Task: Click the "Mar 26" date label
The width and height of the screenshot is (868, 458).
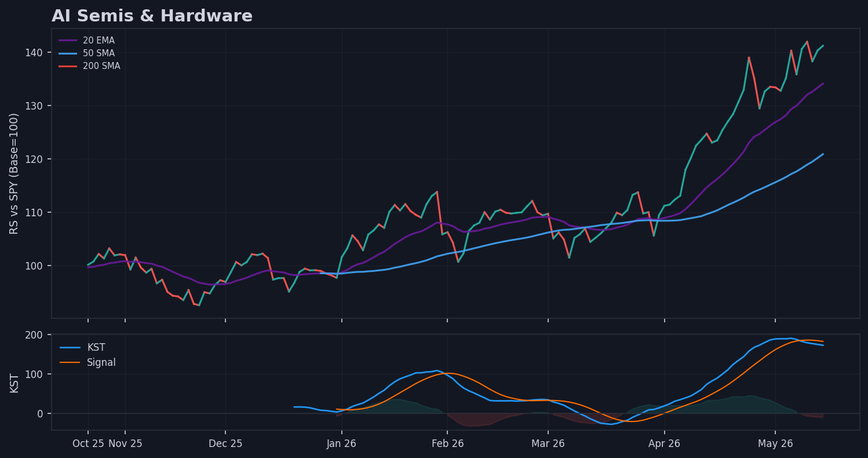Action: coord(548,444)
